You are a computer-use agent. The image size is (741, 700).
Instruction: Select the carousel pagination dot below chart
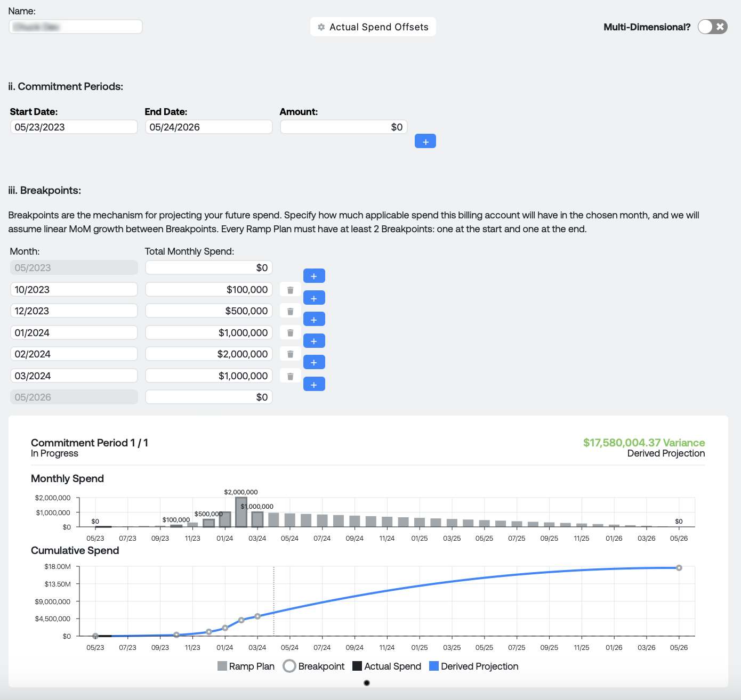pyautogui.click(x=367, y=683)
